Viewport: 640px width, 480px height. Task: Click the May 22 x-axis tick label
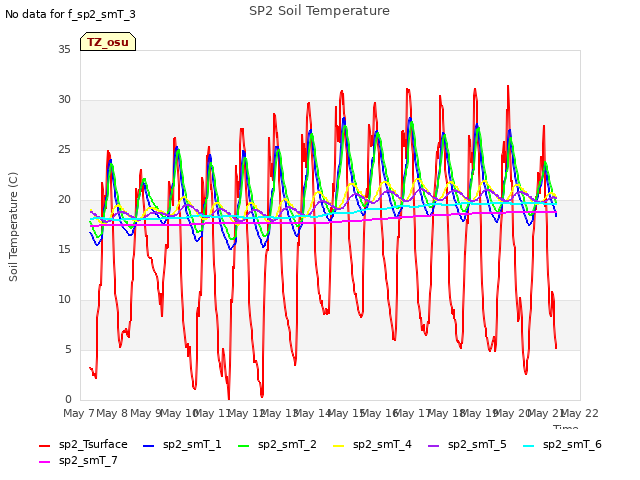coord(580,413)
